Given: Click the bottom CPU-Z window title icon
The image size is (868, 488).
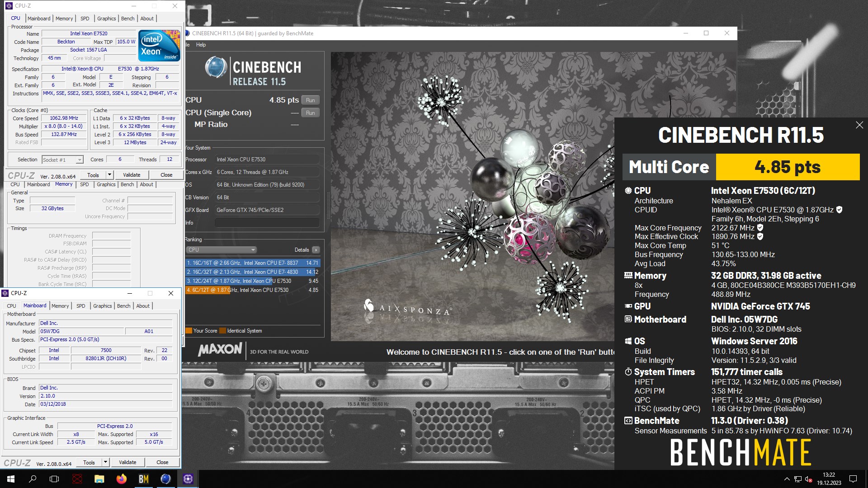Looking at the screenshot, I should (5, 293).
